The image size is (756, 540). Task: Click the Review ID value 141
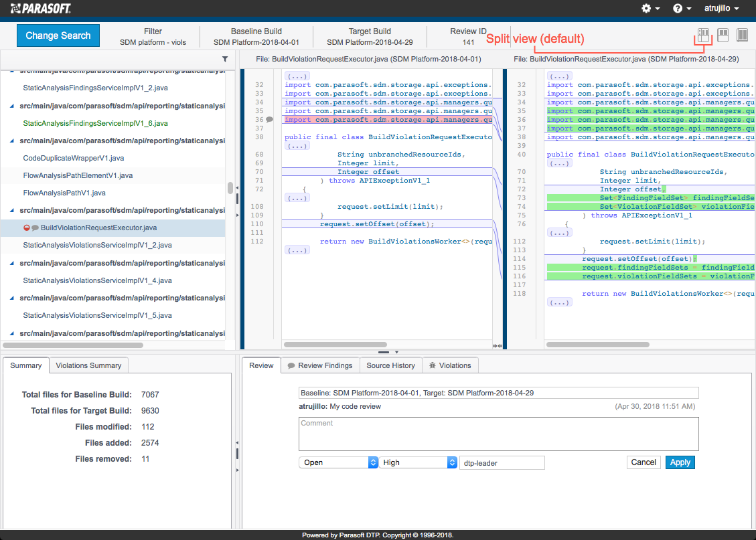pos(468,42)
